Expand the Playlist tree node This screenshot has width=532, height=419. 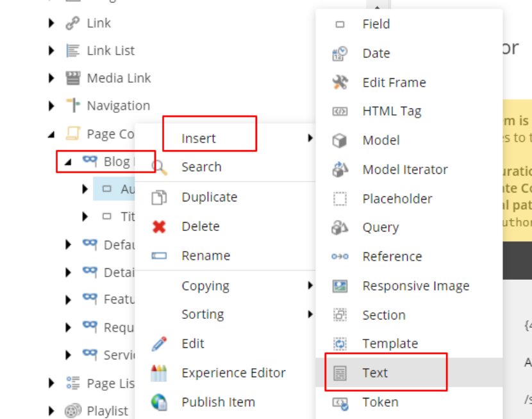pos(51,411)
